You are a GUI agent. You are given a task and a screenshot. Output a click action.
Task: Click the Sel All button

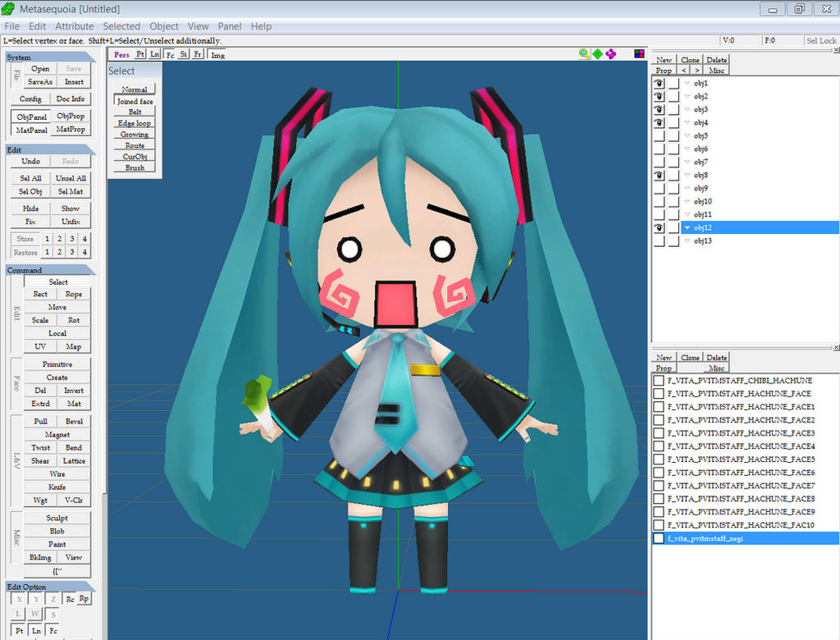(x=30, y=179)
